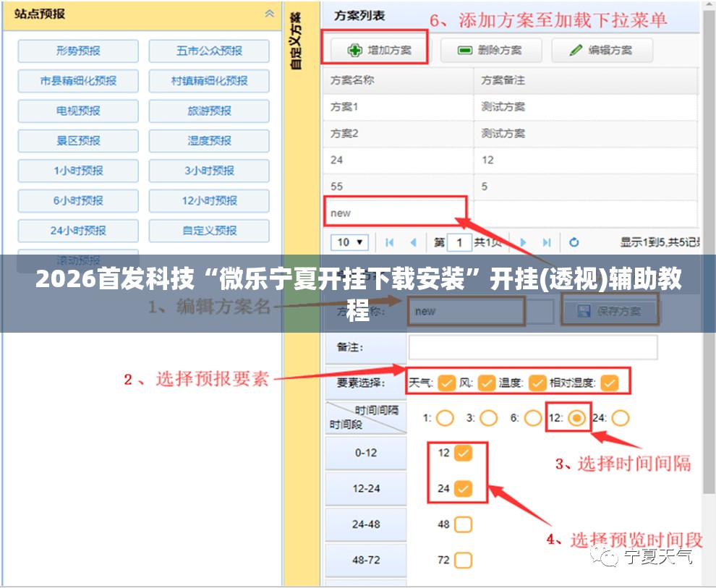Select the 6 hour interval radio
The image size is (716, 588).
(x=532, y=418)
